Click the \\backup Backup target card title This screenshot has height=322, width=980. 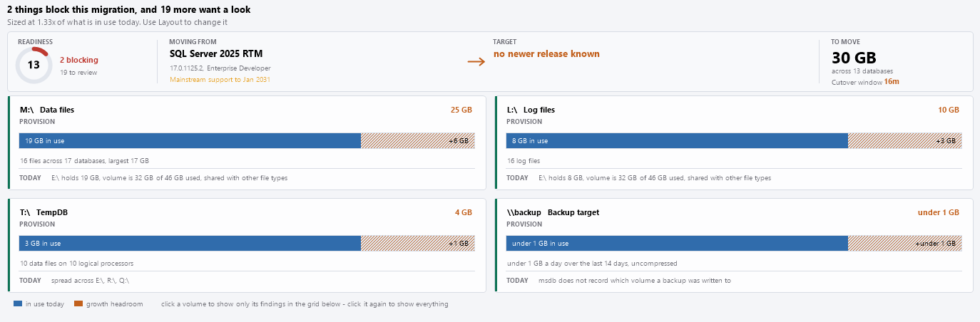click(x=553, y=212)
